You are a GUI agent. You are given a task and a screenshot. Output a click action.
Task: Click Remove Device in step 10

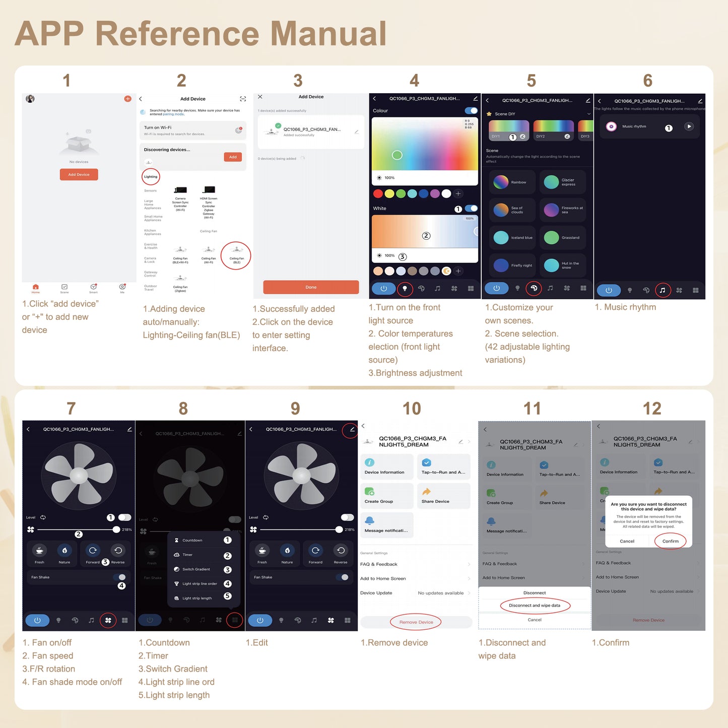pyautogui.click(x=416, y=622)
